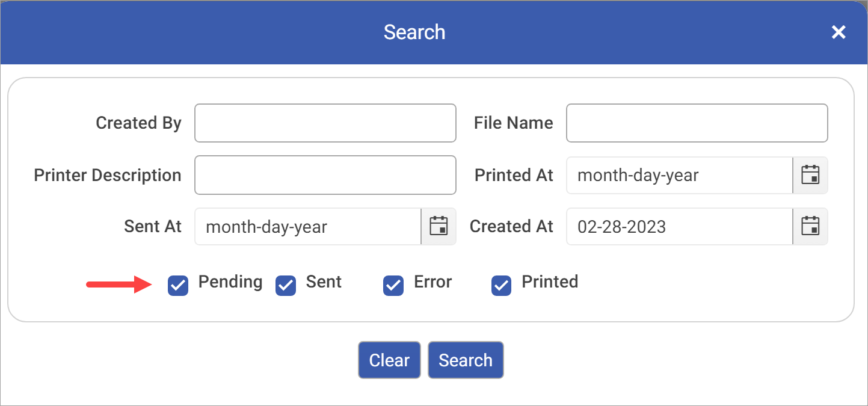This screenshot has width=868, height=406.
Task: Click the Sent At date field
Action: 307,227
